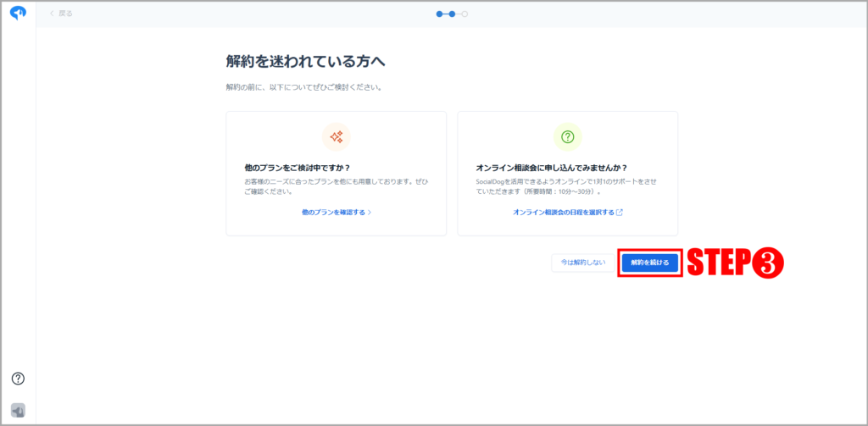
Task: Click the green question mark consultation icon
Action: click(567, 136)
